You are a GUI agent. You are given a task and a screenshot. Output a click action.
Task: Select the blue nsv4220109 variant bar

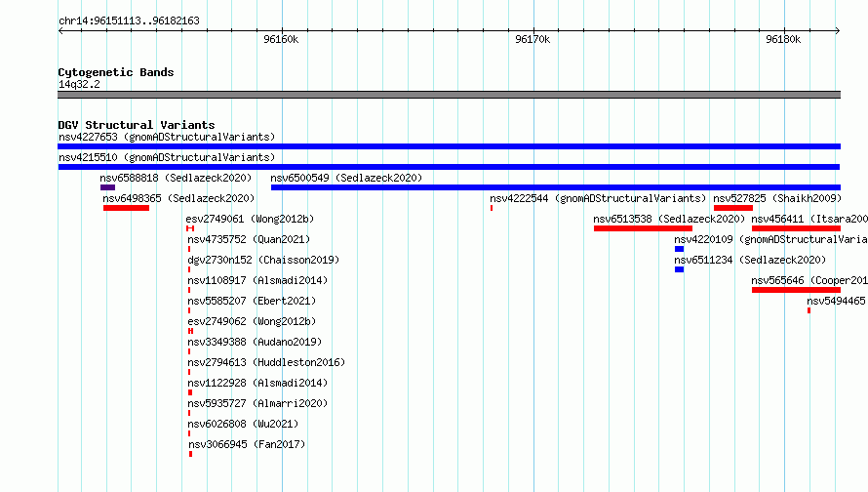click(x=679, y=249)
